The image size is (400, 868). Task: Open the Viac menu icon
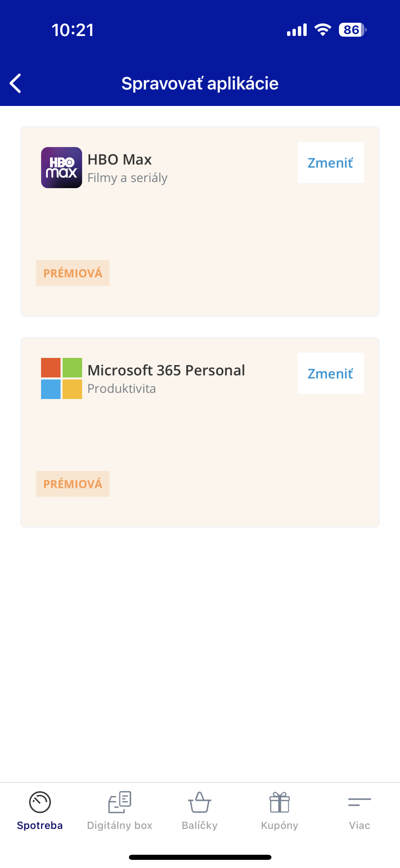[359, 802]
